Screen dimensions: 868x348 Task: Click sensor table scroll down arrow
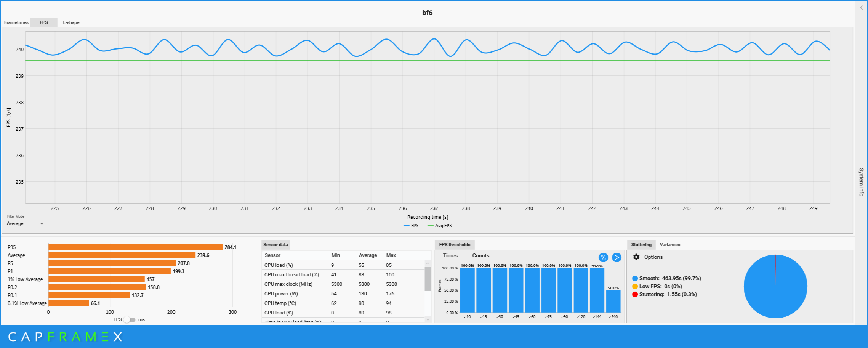(428, 319)
